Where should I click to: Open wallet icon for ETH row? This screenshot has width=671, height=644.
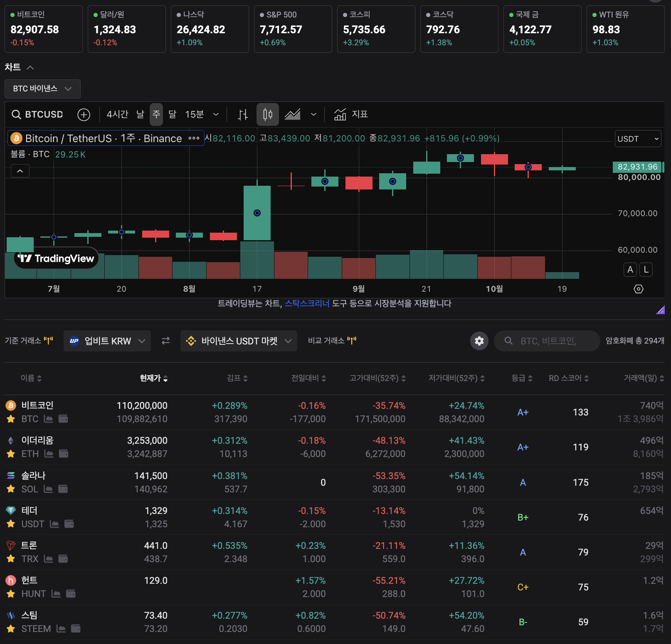pos(64,454)
